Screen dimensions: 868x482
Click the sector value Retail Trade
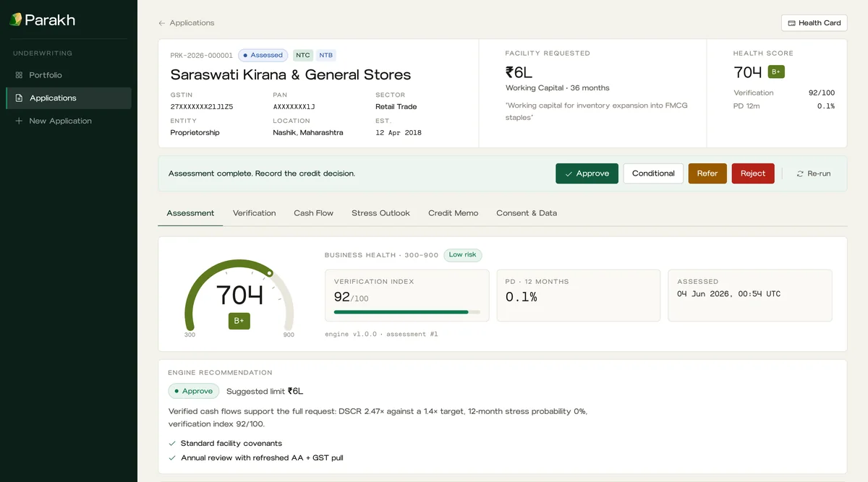[x=396, y=107]
